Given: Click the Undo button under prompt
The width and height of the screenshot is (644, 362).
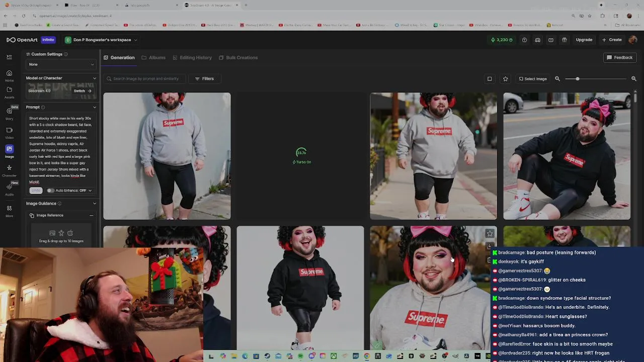Looking at the screenshot, I should click(35, 191).
